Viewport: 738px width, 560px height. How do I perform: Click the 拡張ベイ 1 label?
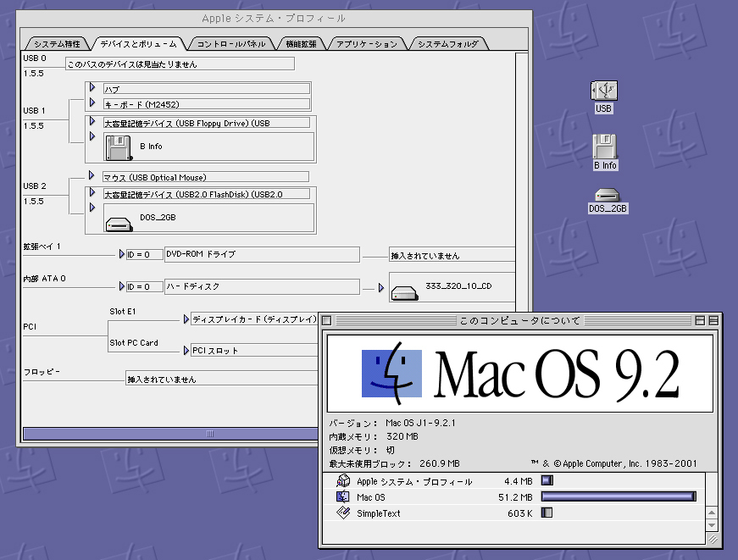[x=42, y=247]
